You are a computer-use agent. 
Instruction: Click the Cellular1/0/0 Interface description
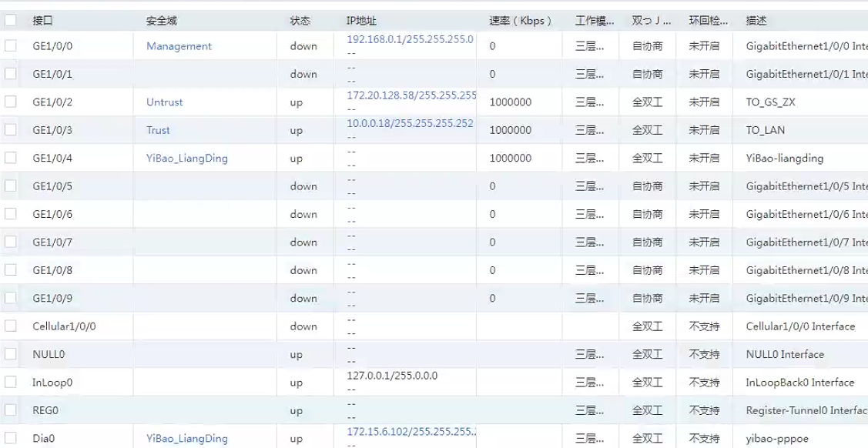pyautogui.click(x=800, y=326)
